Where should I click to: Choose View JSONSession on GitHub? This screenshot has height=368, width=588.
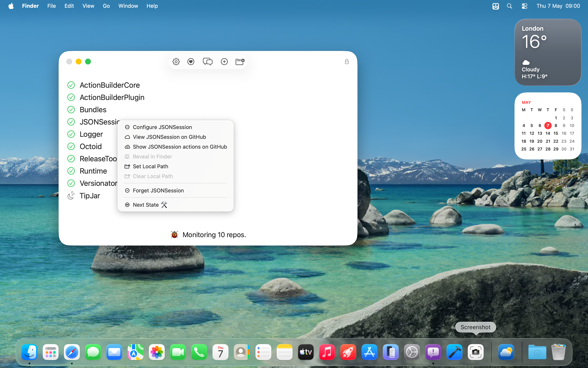pos(175,137)
